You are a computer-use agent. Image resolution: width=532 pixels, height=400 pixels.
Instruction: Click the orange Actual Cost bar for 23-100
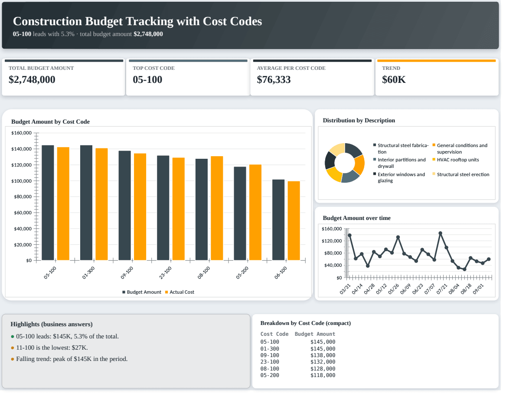179,209
